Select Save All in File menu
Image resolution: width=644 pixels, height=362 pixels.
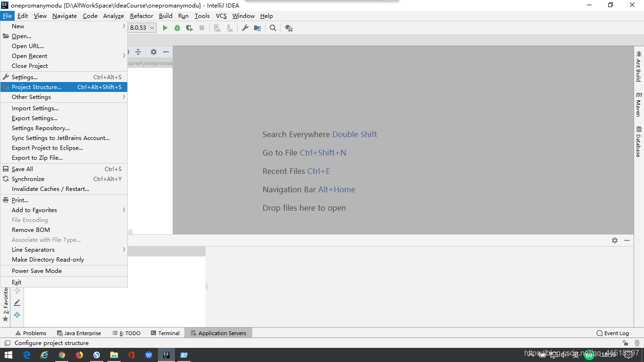(x=64, y=169)
